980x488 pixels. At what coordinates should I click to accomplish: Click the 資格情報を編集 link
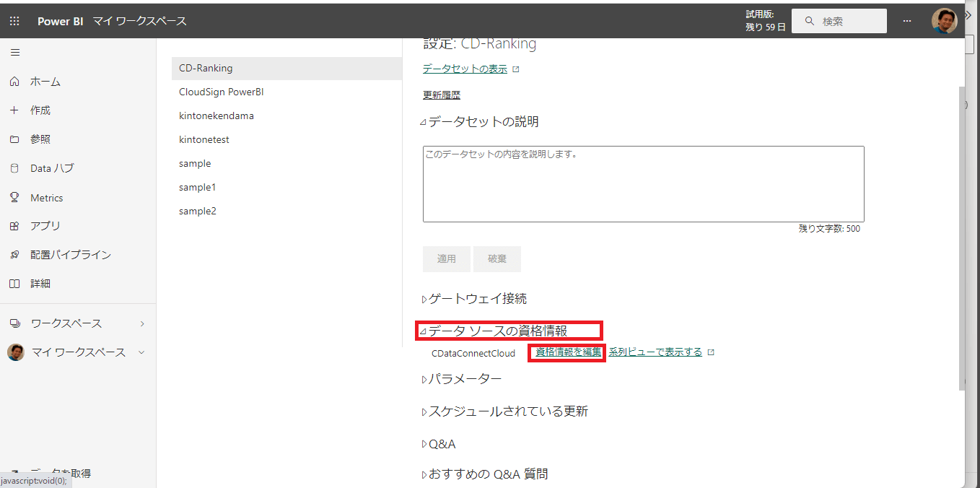[569, 352]
